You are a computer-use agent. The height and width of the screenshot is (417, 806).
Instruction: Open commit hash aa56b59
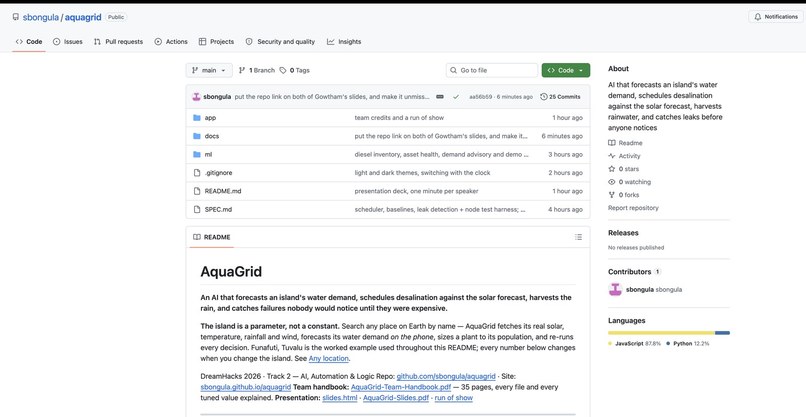[x=480, y=97]
